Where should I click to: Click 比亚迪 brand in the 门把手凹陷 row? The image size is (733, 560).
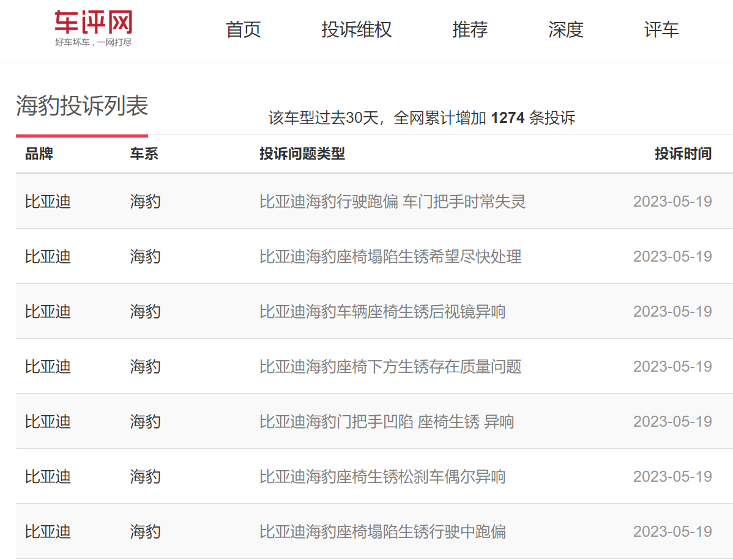48,421
